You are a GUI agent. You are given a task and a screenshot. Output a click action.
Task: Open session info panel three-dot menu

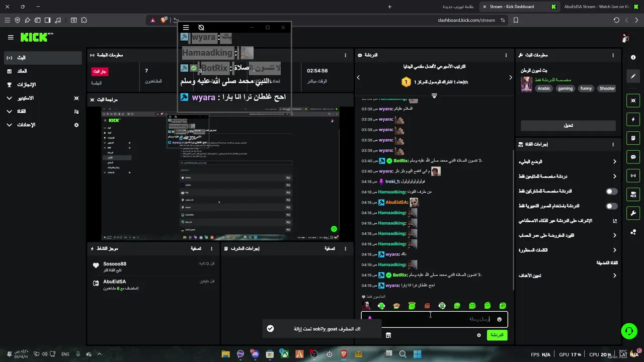(345, 55)
